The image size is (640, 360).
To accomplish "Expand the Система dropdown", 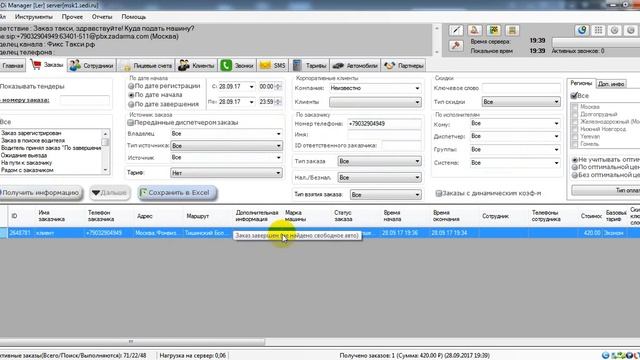I will point(556,163).
